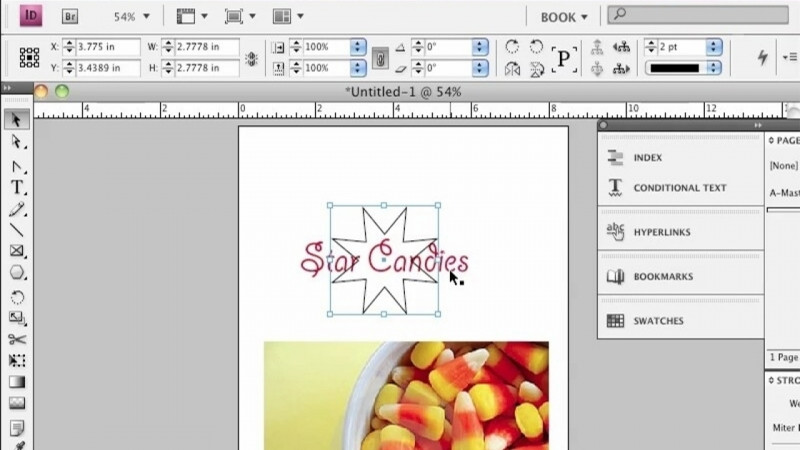The image size is (800, 450).
Task: Select the Scissors tool
Action: (16, 339)
